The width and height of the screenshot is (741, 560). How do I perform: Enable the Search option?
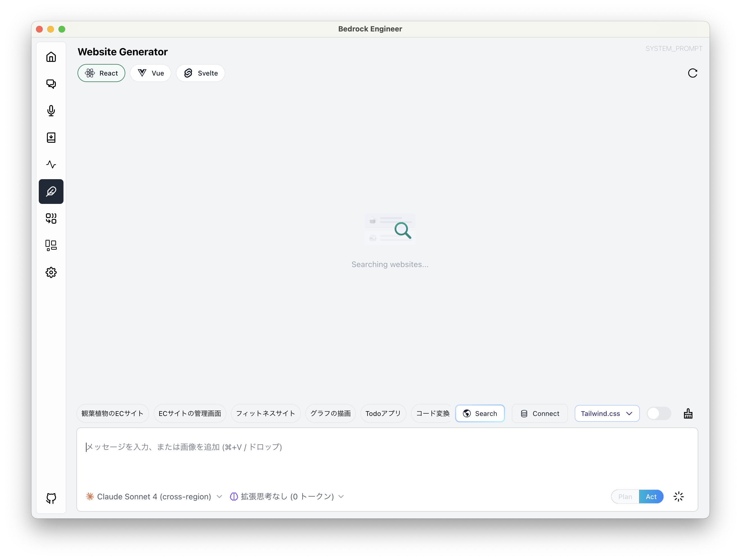point(480,413)
